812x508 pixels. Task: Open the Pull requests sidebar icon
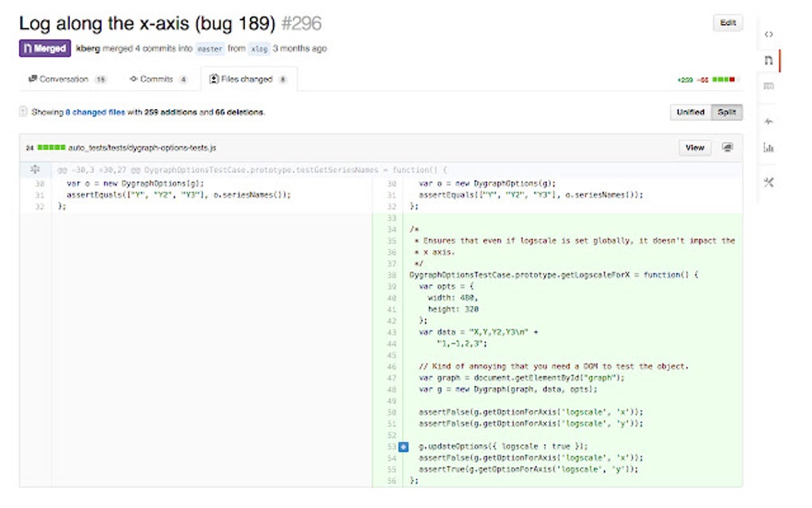tap(769, 60)
